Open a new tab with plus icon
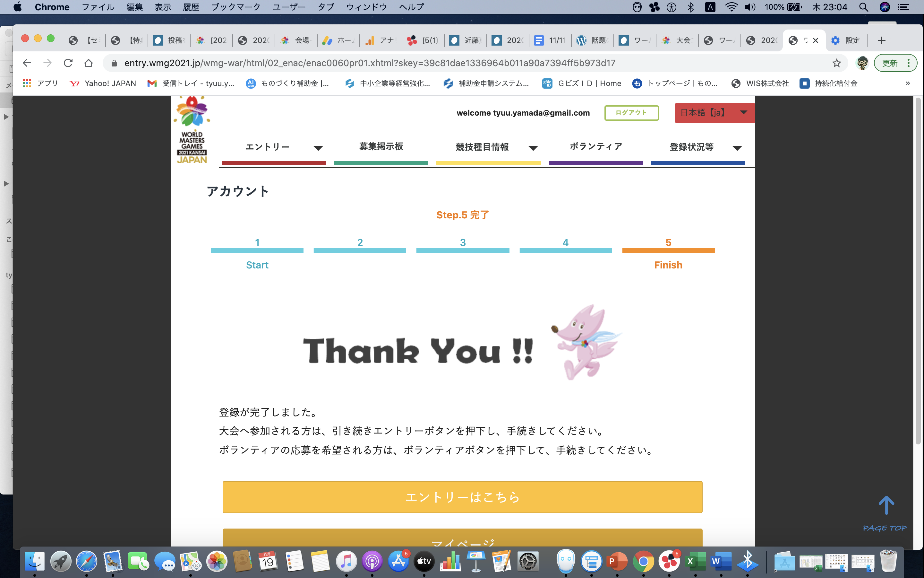The image size is (924, 578). pyautogui.click(x=882, y=40)
